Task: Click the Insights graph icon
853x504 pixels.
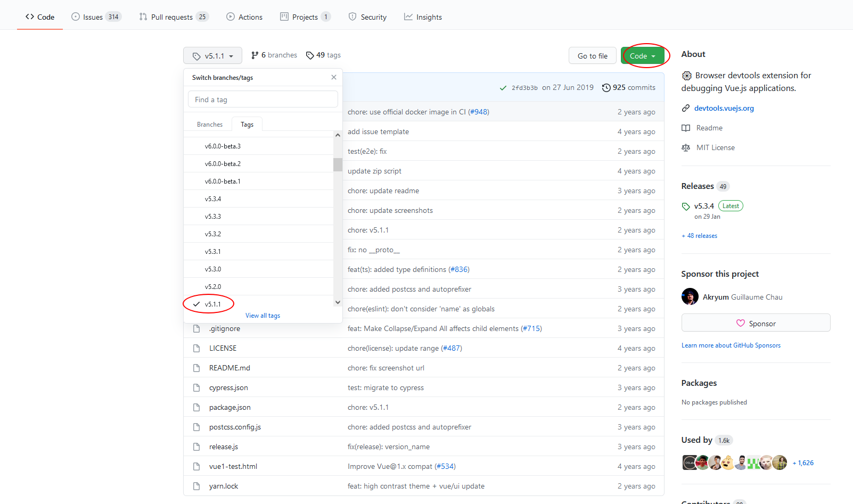Action: tap(408, 16)
